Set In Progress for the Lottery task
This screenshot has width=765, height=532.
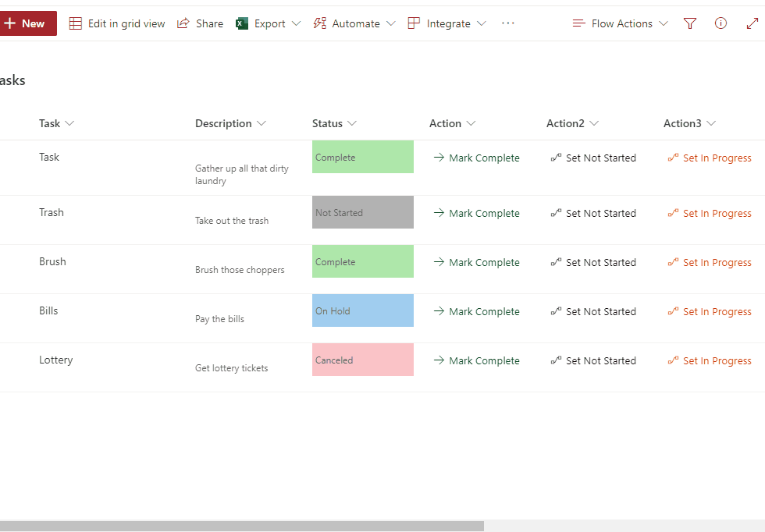tap(710, 360)
